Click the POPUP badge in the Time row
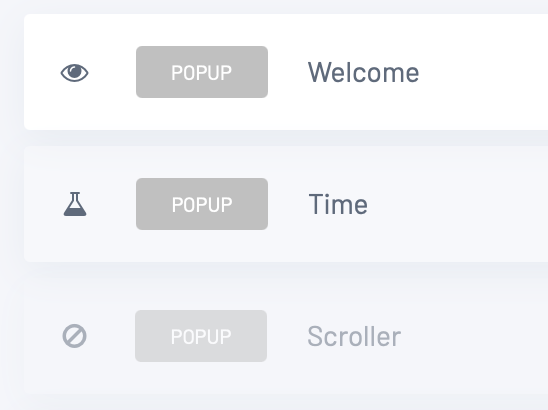This screenshot has height=410, width=548. pyautogui.click(x=202, y=204)
